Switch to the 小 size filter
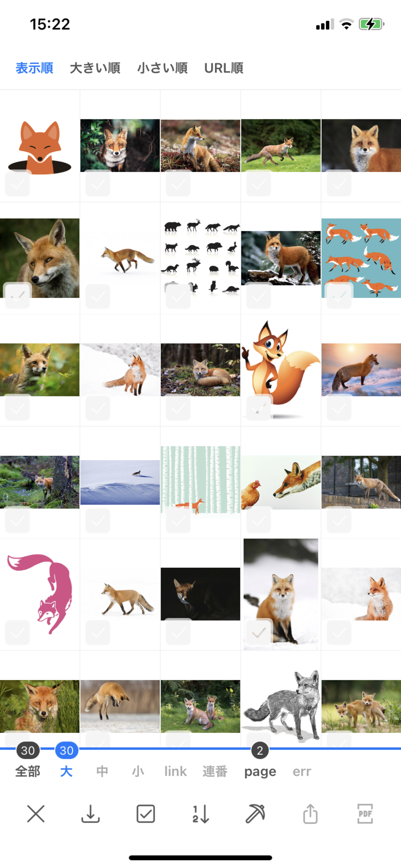This screenshot has height=868, width=401. pyautogui.click(x=138, y=771)
